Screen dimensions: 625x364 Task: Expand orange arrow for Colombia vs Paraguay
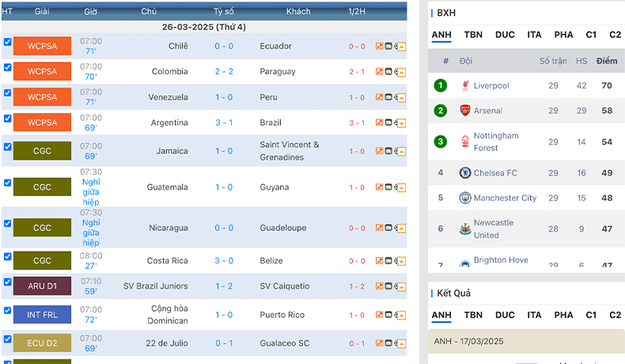[401, 72]
